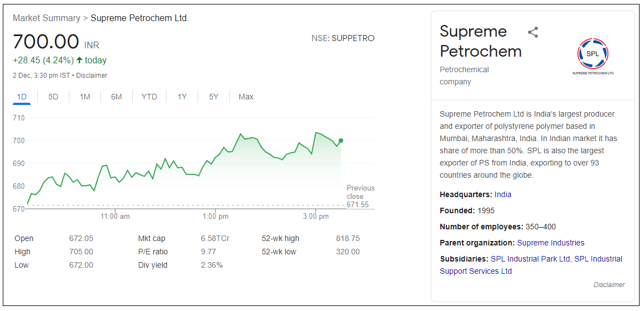Click the Low value 672.00
Screen dimensions: 644x311
click(81, 265)
